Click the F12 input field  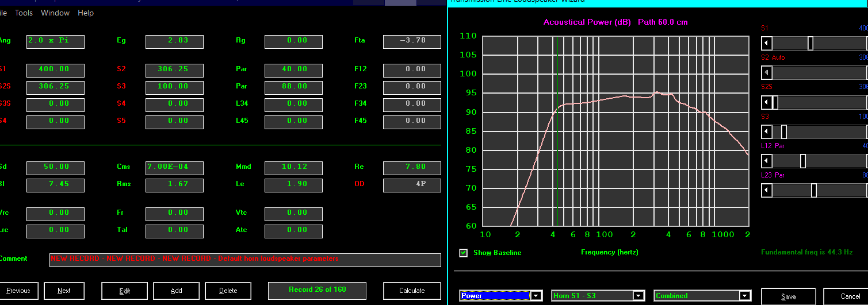(412, 70)
